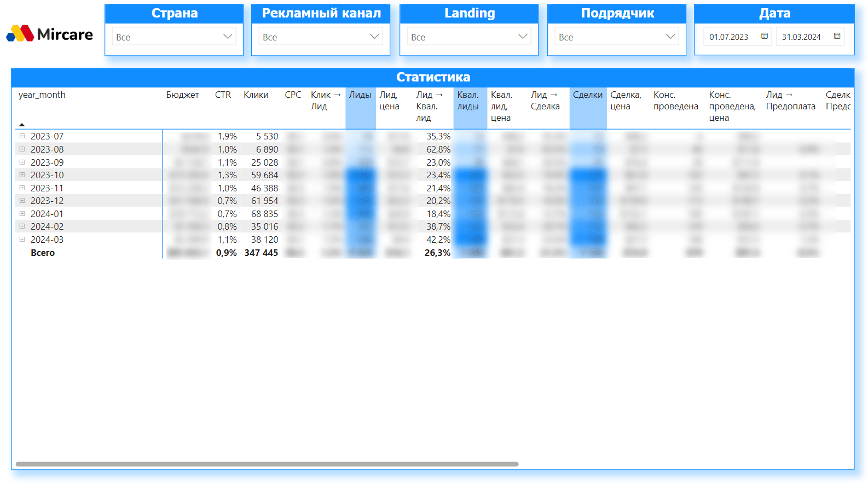Sort by Сделки column header
The image size is (868, 485).
click(x=588, y=95)
